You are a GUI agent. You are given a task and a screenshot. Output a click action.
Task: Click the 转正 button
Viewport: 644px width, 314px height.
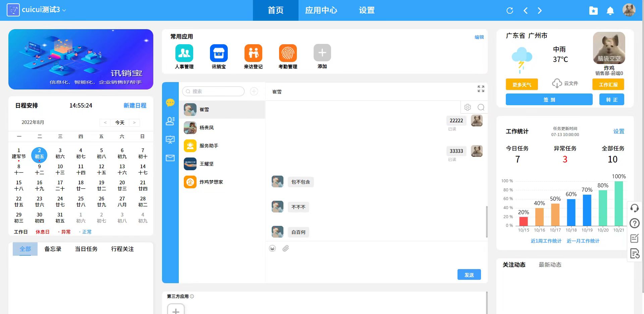(x=612, y=100)
